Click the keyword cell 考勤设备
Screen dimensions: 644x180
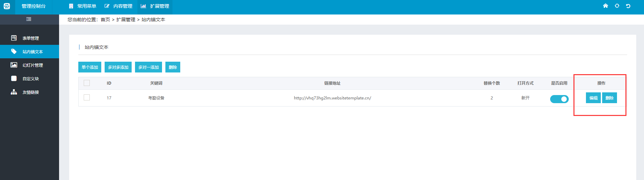[156, 98]
